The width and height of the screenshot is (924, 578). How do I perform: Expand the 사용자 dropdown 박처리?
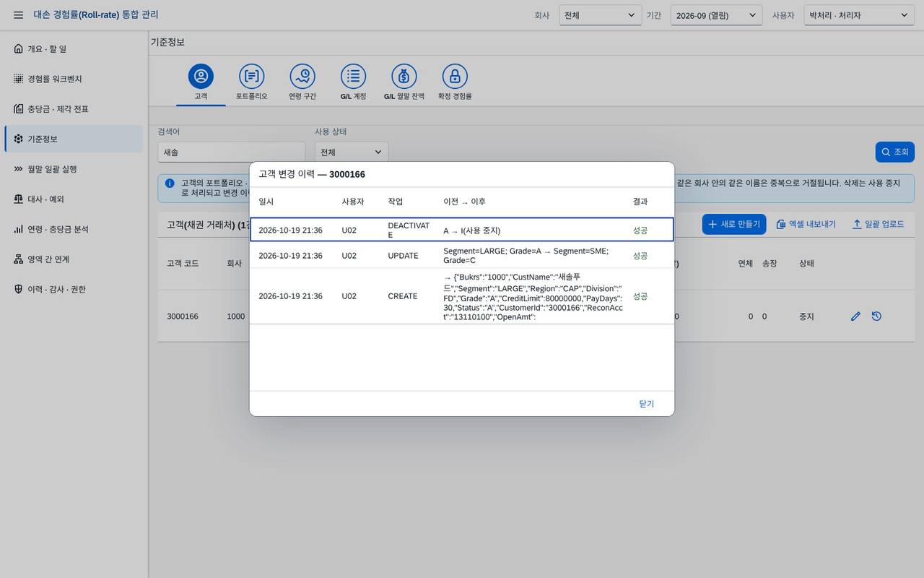point(859,15)
